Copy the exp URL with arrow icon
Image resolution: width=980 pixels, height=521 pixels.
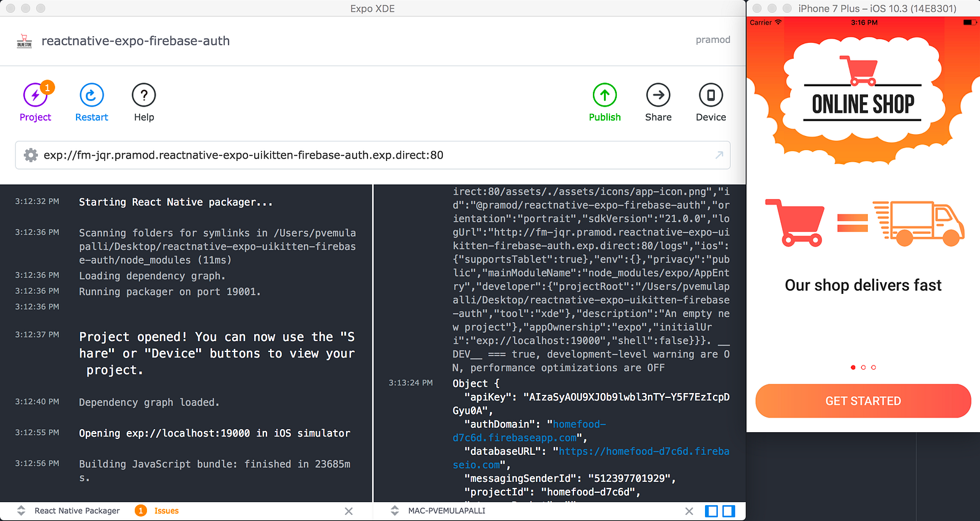719,155
